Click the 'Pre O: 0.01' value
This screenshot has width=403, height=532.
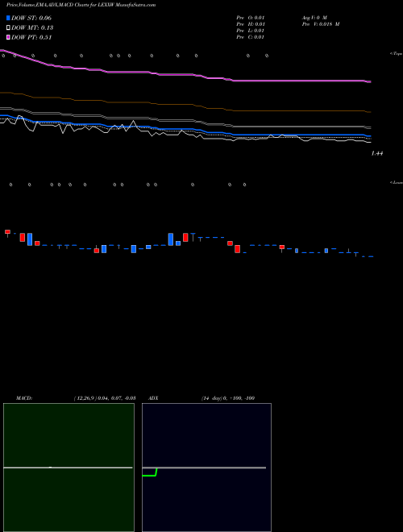click(x=251, y=18)
